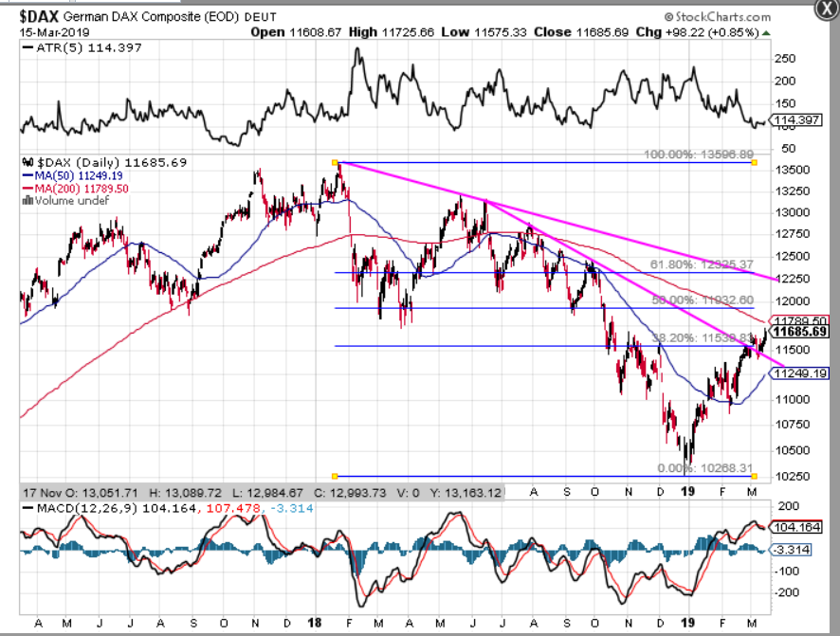Click the copyright symbol before StockCharts.com
840x636 pixels.
click(x=668, y=17)
